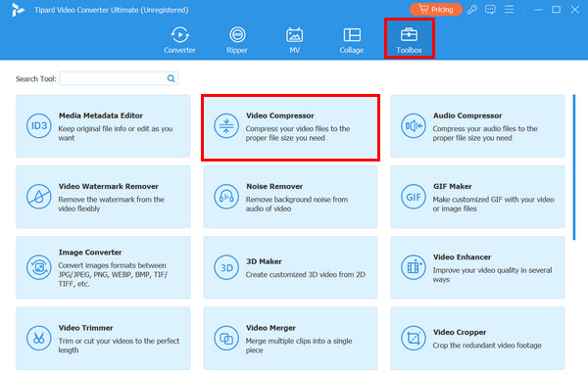588x370 pixels.
Task: Click the tool list vertical scrollbar
Action: (573, 167)
